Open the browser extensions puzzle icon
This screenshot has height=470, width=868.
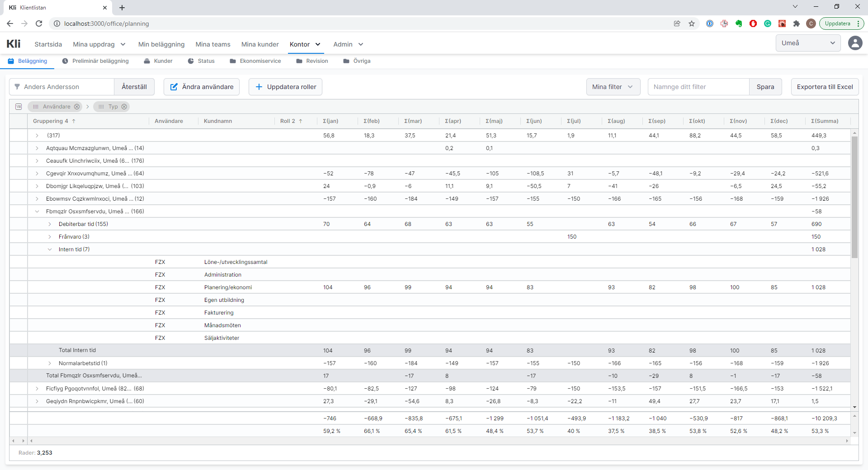tap(797, 23)
